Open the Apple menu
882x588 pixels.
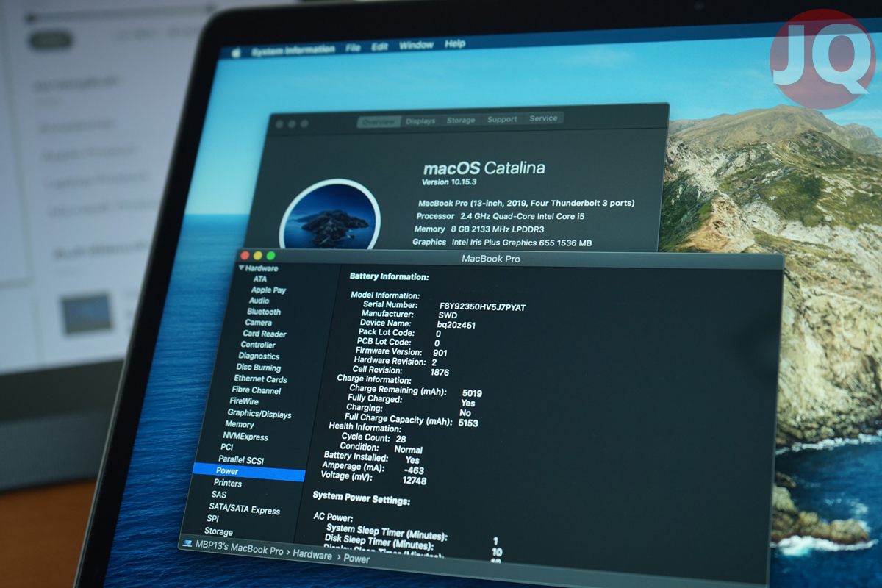pyautogui.click(x=236, y=53)
